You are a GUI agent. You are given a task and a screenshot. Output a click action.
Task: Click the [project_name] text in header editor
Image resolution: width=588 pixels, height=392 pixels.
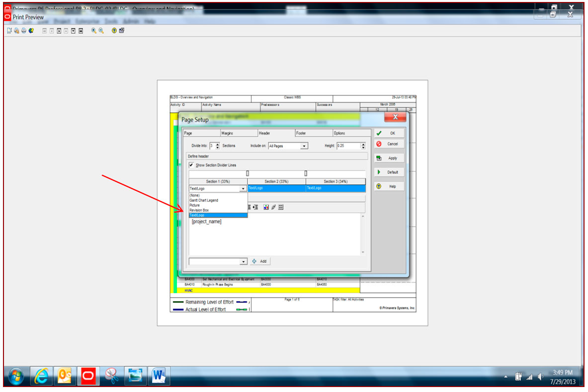point(207,222)
